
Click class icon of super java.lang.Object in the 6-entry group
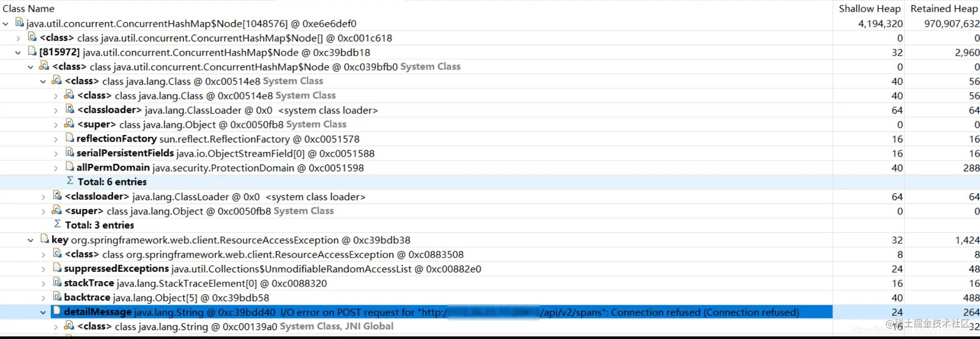pos(69,124)
